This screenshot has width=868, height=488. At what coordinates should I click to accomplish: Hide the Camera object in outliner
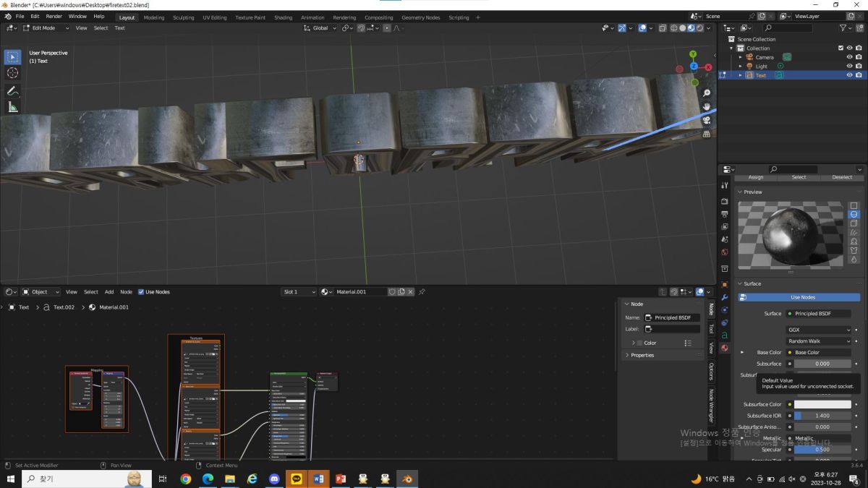[849, 57]
